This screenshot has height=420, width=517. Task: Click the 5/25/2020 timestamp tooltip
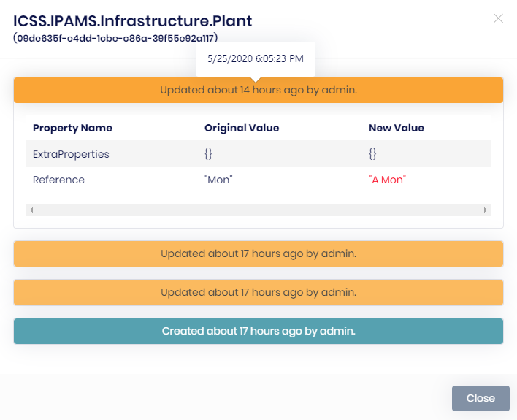coord(256,58)
